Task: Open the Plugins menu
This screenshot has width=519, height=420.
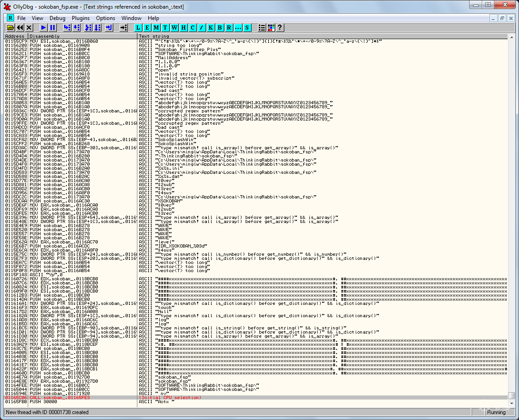Action: click(81, 18)
